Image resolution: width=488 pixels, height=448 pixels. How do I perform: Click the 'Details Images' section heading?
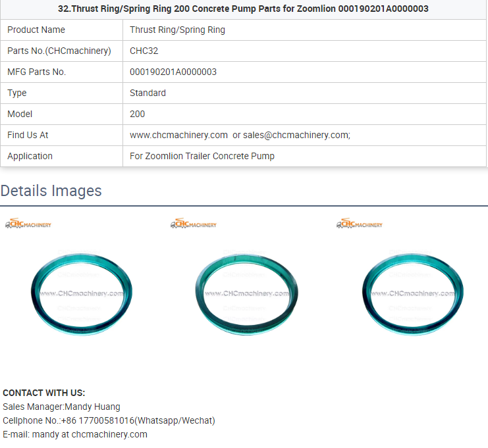tap(51, 191)
